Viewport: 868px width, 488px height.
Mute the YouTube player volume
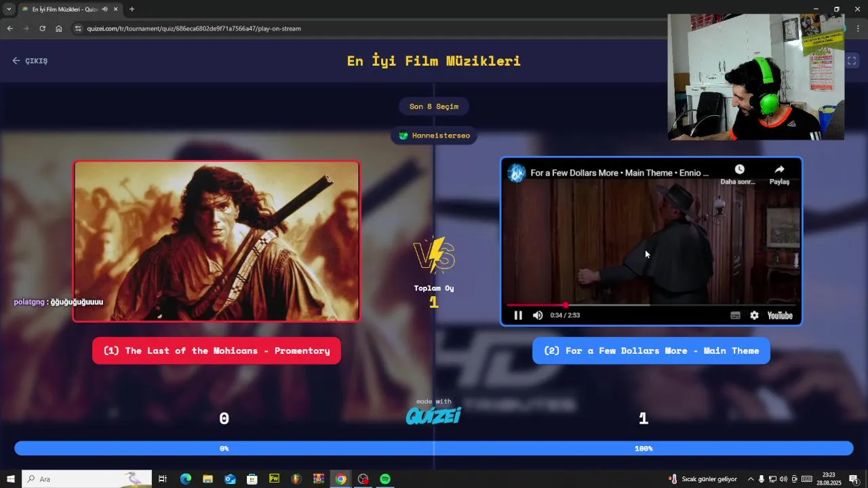point(538,315)
